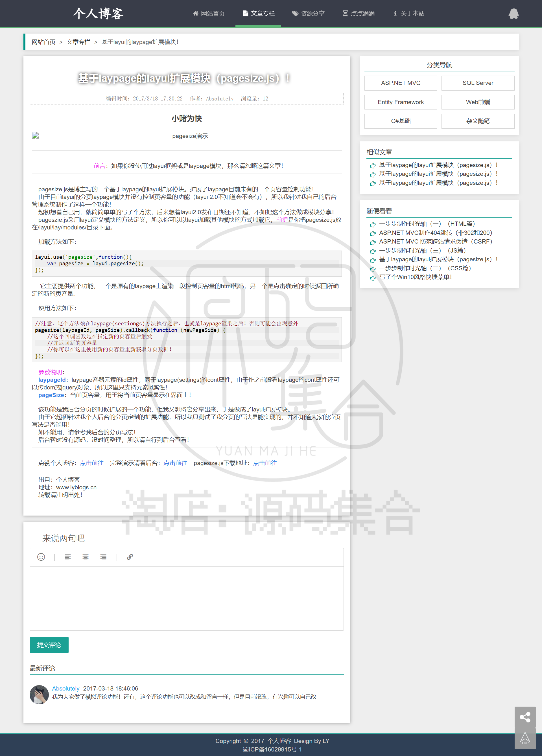Open pagesize.js article in 随便看看 list
The image size is (542, 756).
438,259
